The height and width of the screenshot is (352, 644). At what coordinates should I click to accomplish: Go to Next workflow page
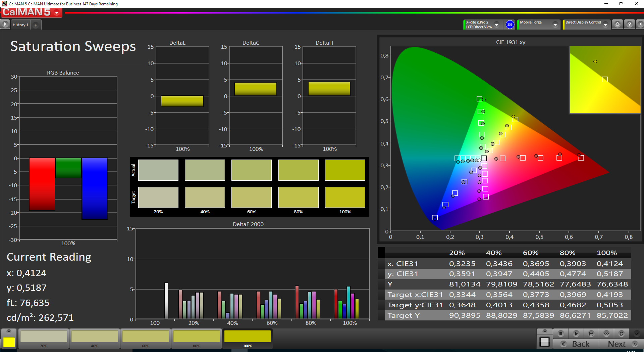621,344
